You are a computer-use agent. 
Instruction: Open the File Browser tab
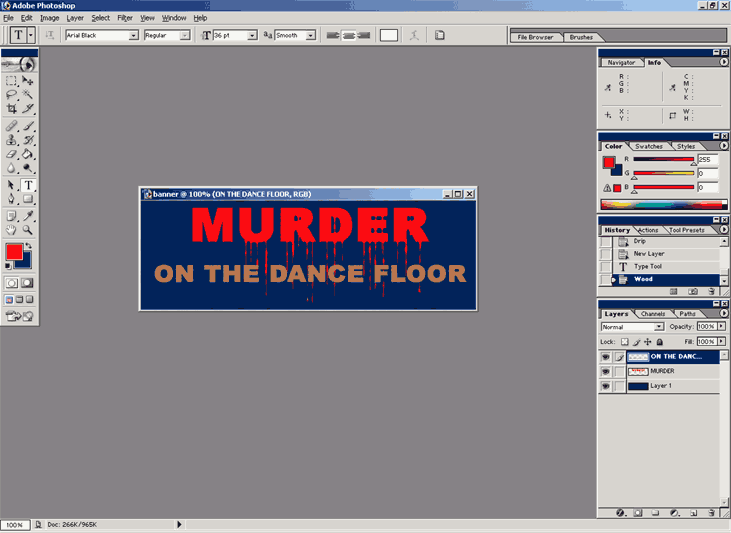(535, 37)
